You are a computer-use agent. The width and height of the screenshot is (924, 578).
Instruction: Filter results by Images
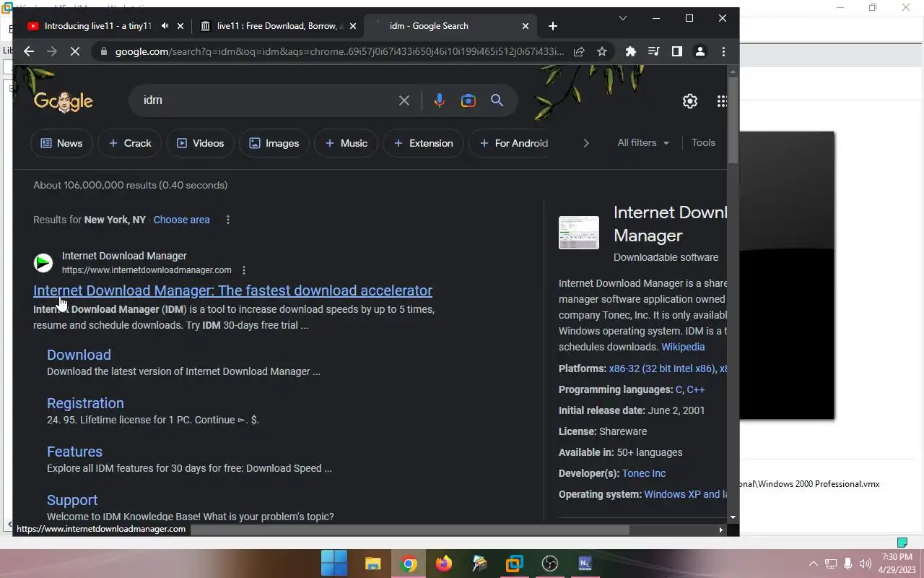tap(274, 143)
